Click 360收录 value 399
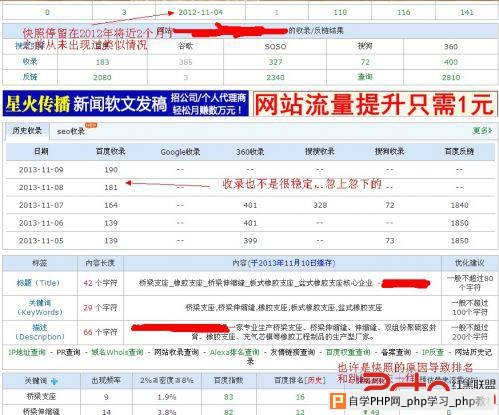 pos(250,240)
